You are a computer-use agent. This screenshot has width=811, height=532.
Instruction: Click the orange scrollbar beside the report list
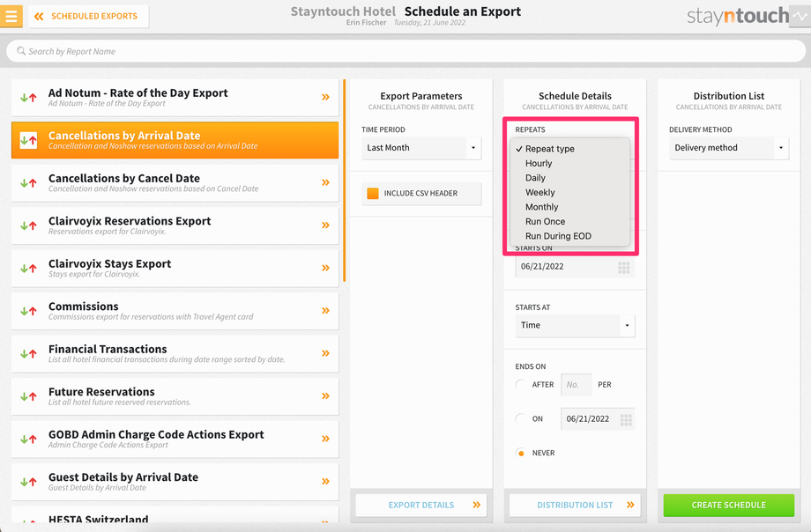coord(344,181)
